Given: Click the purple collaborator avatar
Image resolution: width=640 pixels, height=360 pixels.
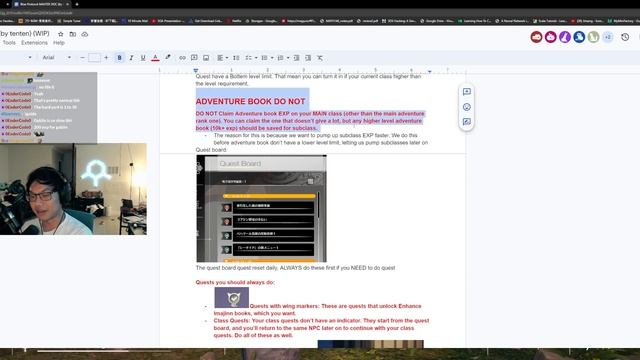Looking at the screenshot, I should tap(565, 37).
